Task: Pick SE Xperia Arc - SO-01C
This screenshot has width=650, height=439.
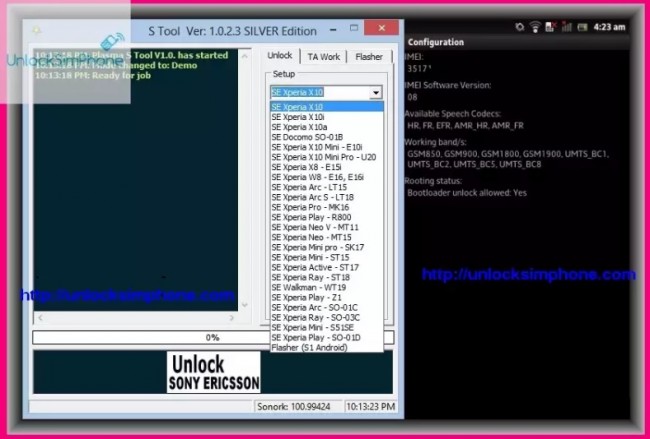Action: [x=327, y=308]
